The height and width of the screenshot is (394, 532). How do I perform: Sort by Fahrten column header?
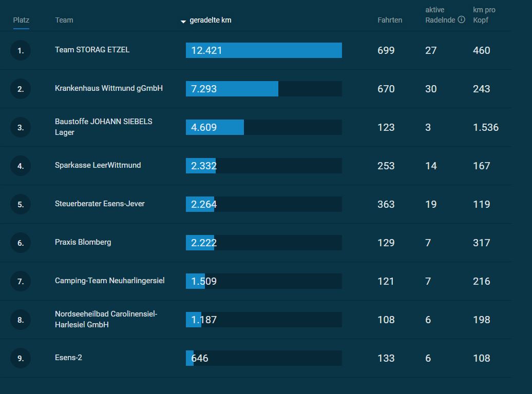coord(389,20)
